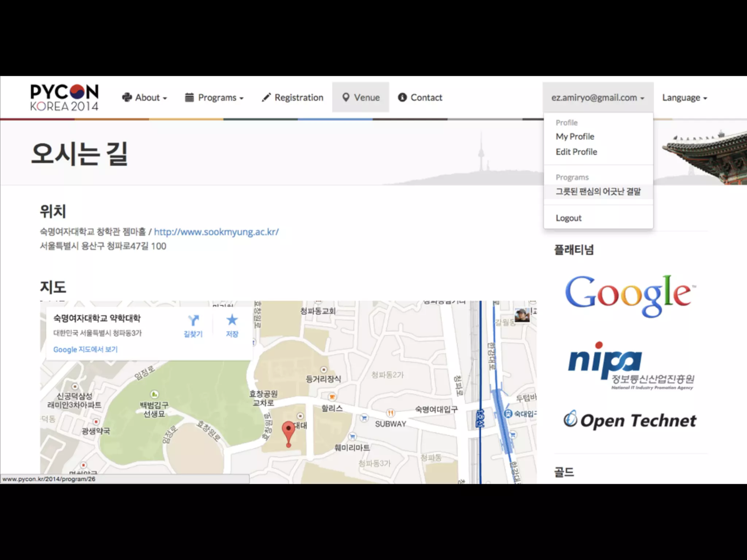The image size is (747, 560).
Task: Click the user avatar thumbnail on map
Action: tap(522, 315)
